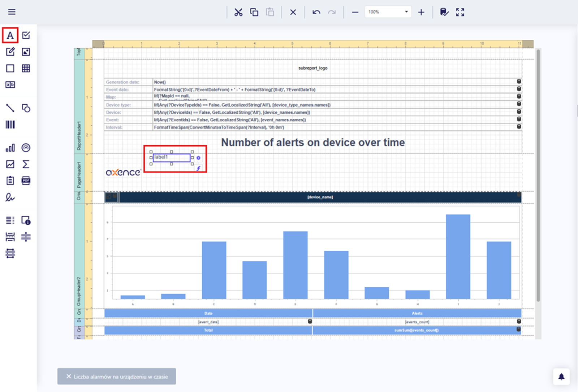Choose the Picture Box tool

coord(26,52)
